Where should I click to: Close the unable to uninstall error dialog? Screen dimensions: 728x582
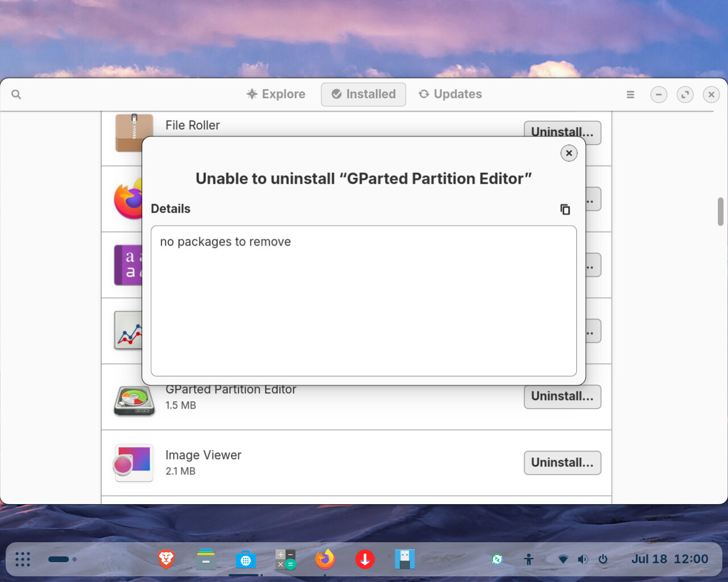569,153
